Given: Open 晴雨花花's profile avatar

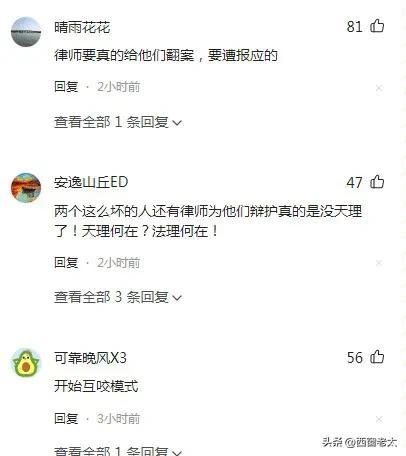Looking at the screenshot, I should pos(26,32).
